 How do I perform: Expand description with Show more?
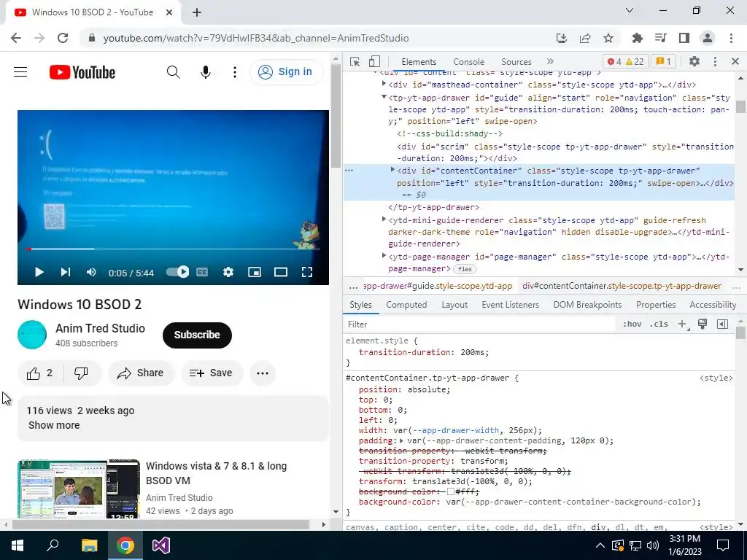[54, 425]
